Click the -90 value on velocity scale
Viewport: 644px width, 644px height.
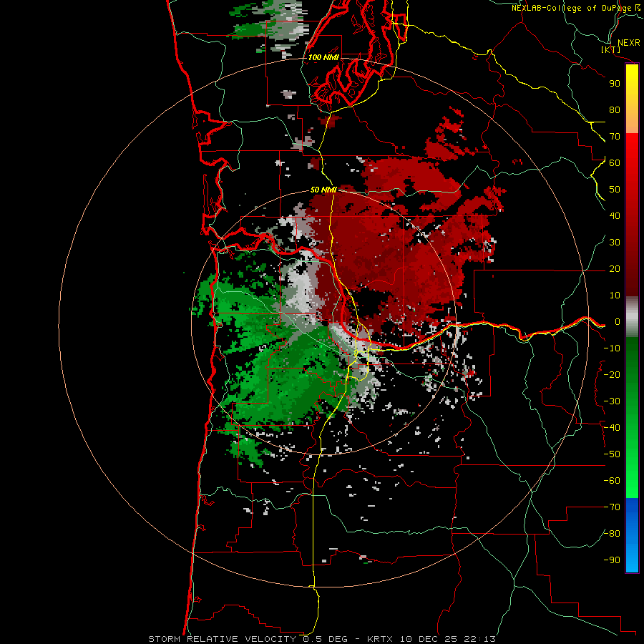coord(612,560)
